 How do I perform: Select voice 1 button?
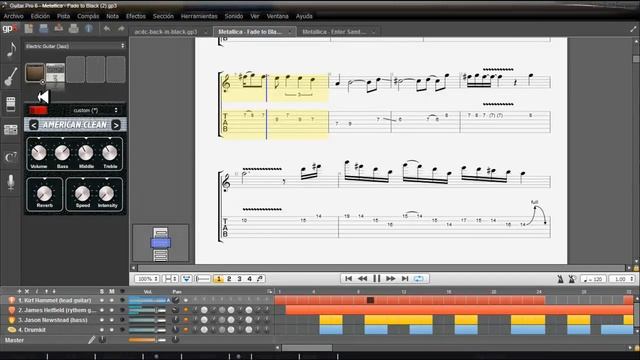(x=218, y=279)
